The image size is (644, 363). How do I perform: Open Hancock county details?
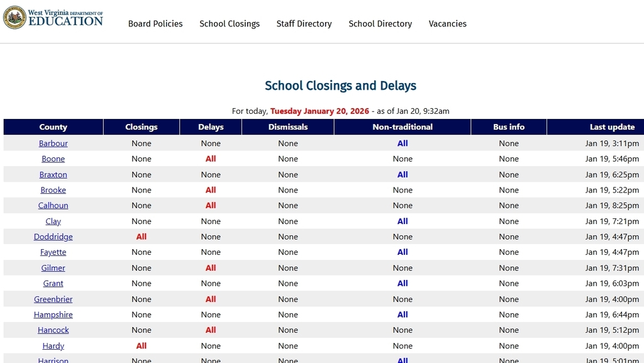click(53, 330)
